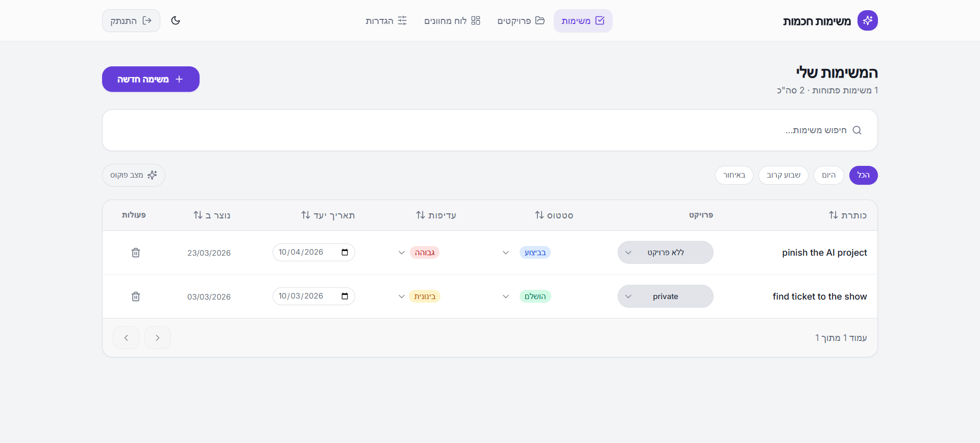Toggle dark mode with the moon icon
Viewport: 980px width, 443px height.
(x=176, y=20)
